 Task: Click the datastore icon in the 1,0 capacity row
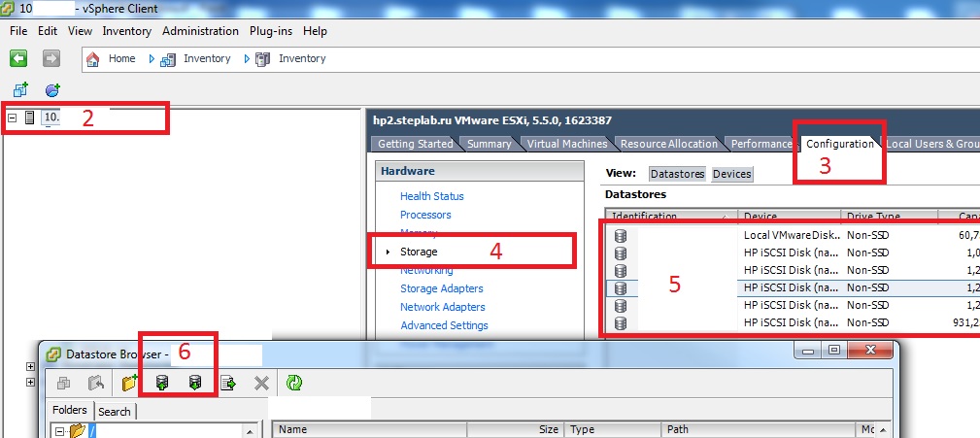pos(621,253)
